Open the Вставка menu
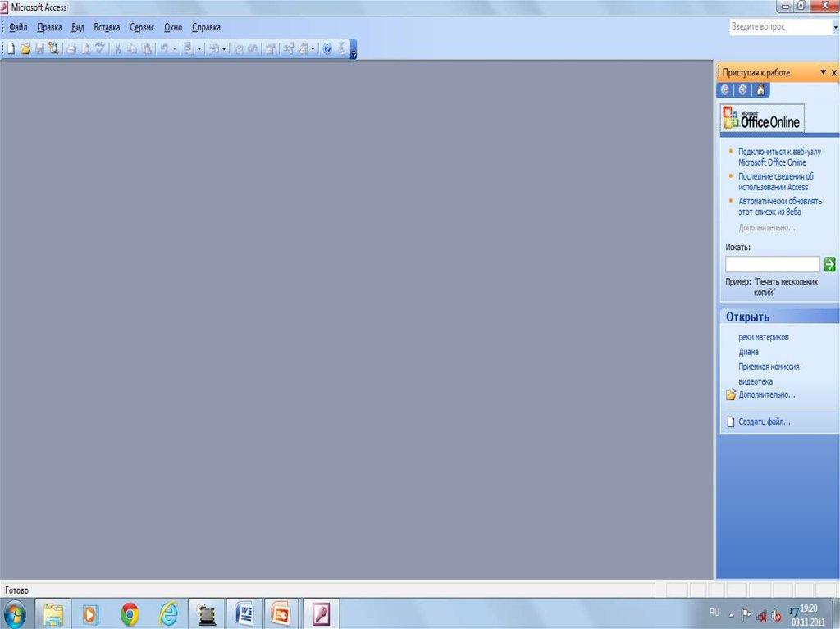The image size is (840, 629). (x=107, y=27)
